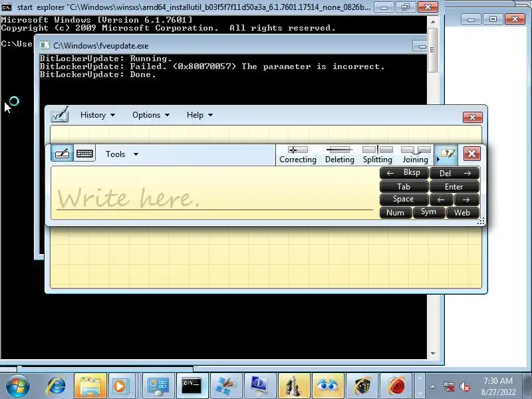532x399 pixels.
Task: Minimize the fveupdate.exe console window
Action: coord(421,46)
